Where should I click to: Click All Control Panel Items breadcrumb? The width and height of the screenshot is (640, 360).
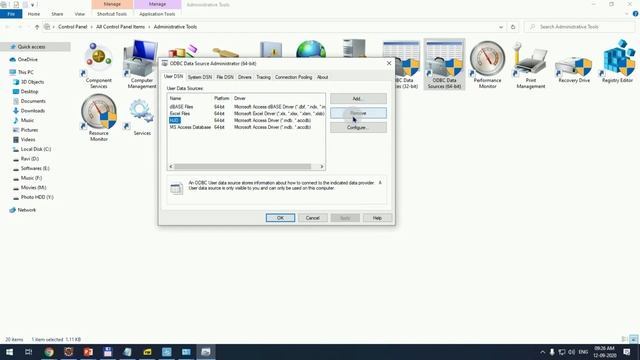[x=120, y=27]
